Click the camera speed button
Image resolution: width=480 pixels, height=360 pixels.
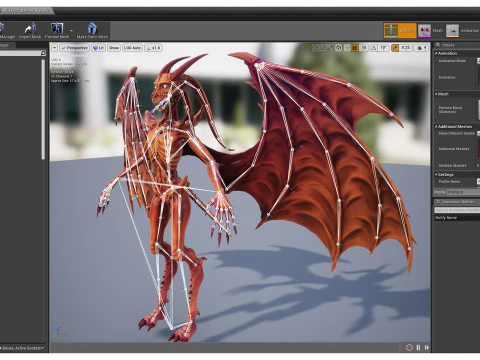click(x=422, y=48)
